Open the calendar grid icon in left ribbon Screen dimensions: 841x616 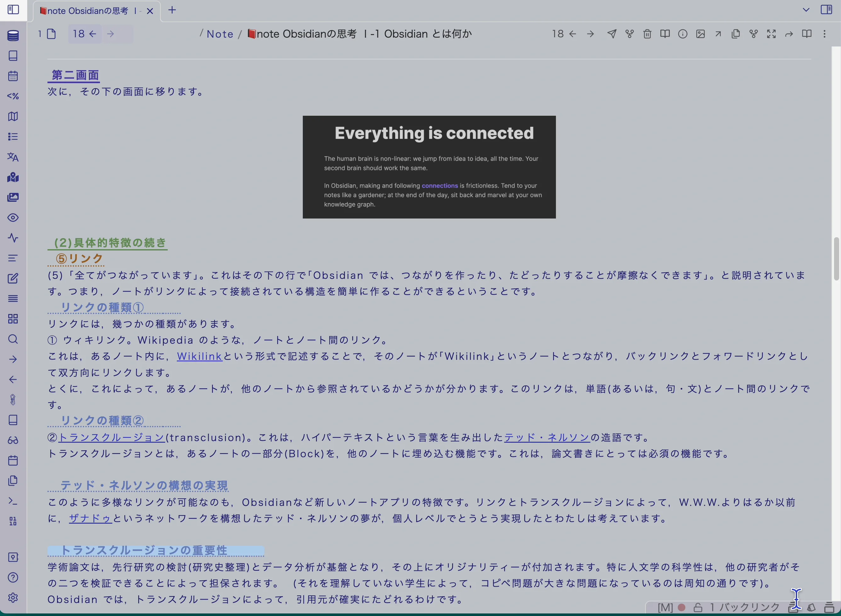click(13, 76)
